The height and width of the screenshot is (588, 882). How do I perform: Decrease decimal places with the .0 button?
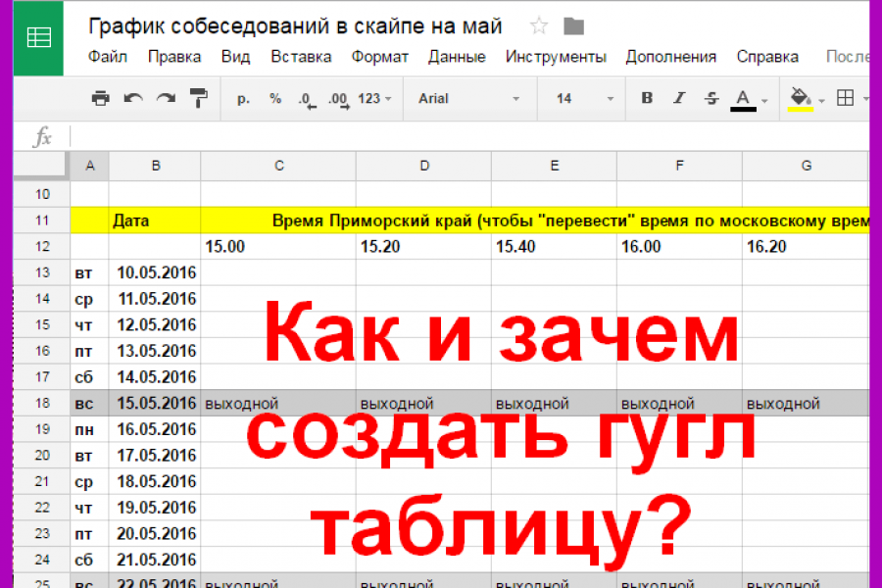307,100
